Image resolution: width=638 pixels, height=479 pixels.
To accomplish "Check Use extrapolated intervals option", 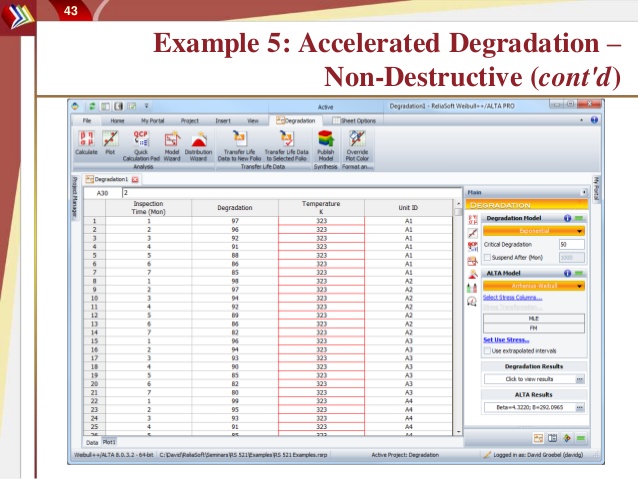I will [488, 351].
